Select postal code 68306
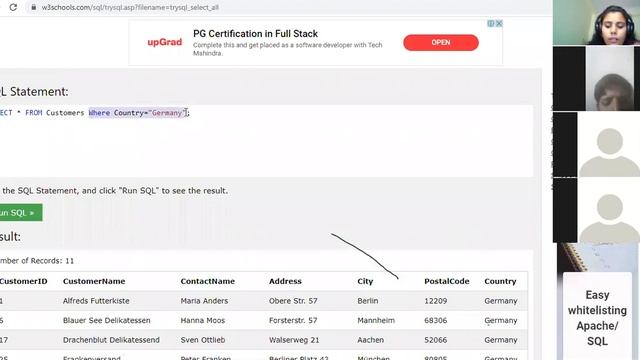 point(436,320)
